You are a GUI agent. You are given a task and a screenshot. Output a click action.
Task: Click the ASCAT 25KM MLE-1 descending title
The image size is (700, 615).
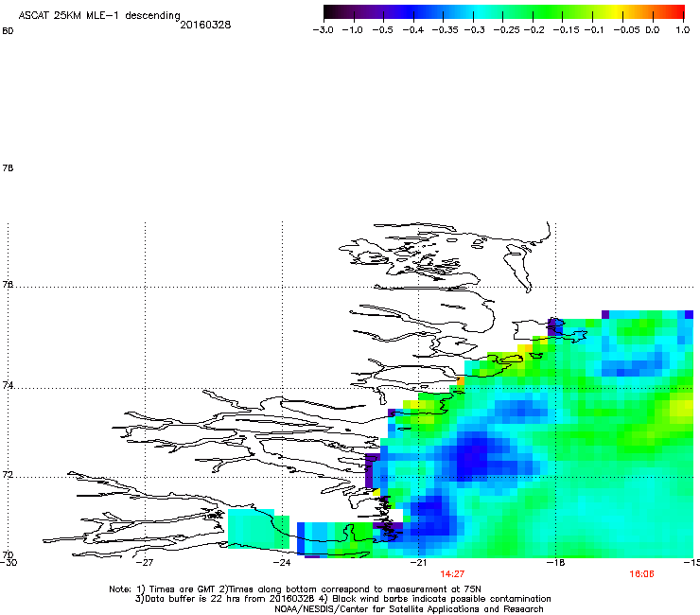tap(99, 16)
